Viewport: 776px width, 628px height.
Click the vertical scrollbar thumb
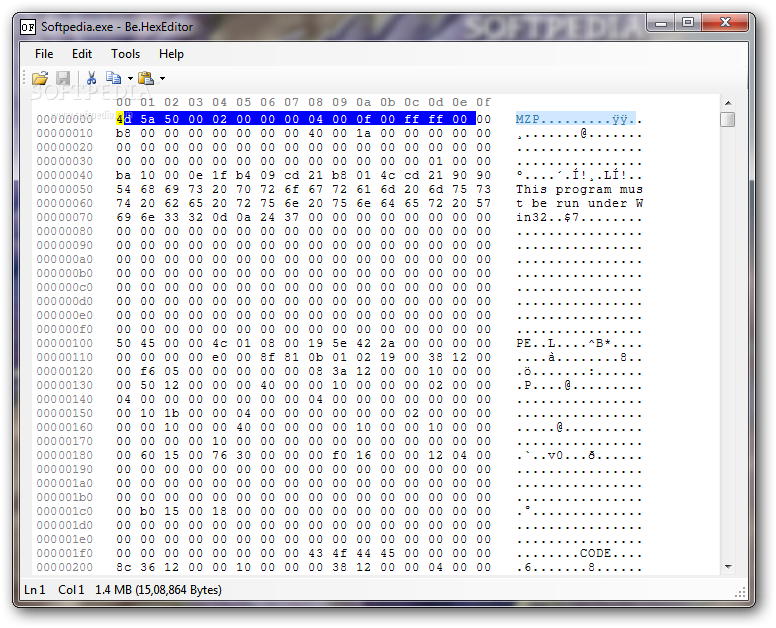tap(728, 119)
